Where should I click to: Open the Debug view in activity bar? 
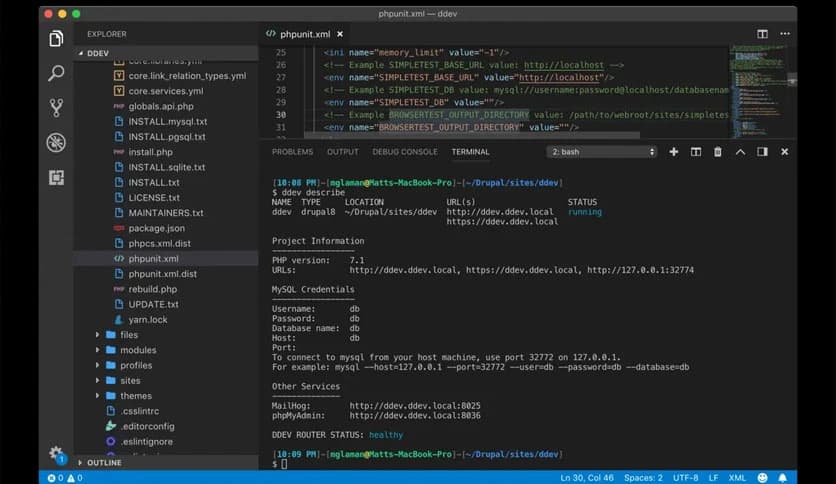(x=56, y=142)
